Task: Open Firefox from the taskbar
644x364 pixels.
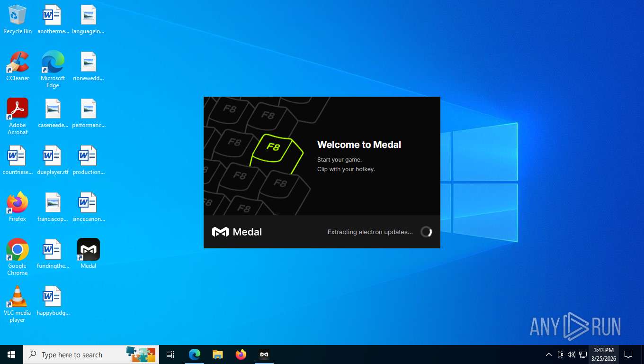Action: click(241, 355)
